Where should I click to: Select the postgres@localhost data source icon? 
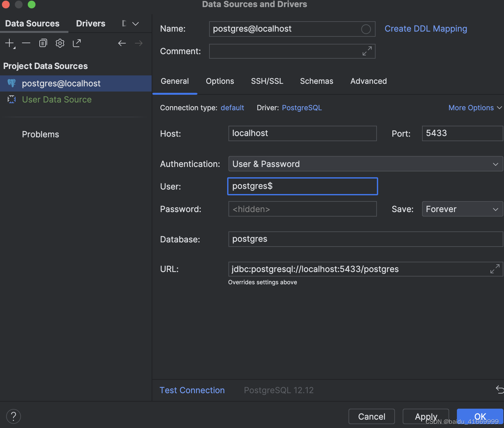12,83
